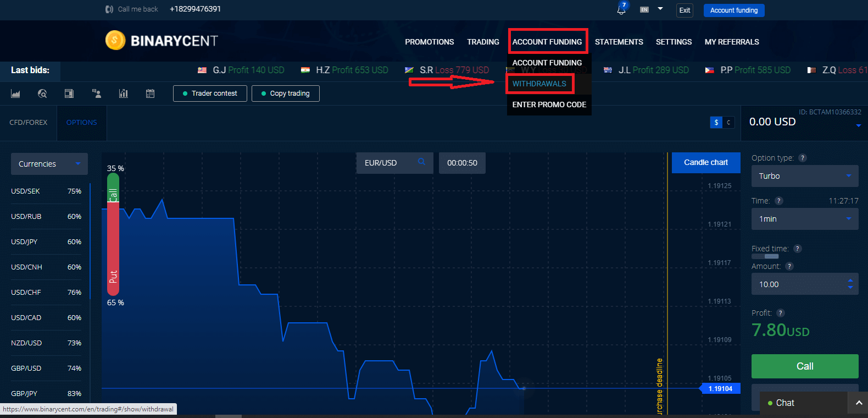Screen dimensions: 868x418
Task: Click the Amount field showing 10.00
Action: (805, 284)
